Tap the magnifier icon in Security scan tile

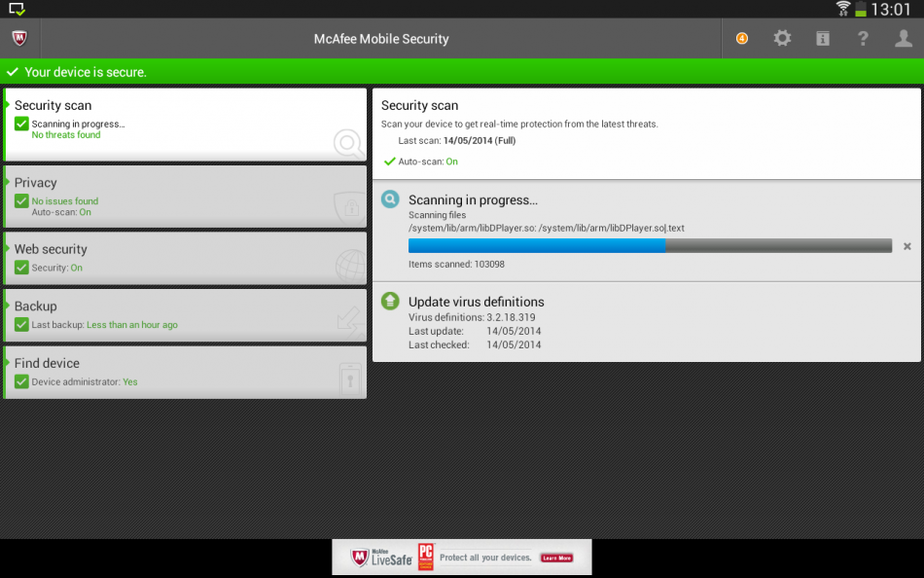pos(348,143)
